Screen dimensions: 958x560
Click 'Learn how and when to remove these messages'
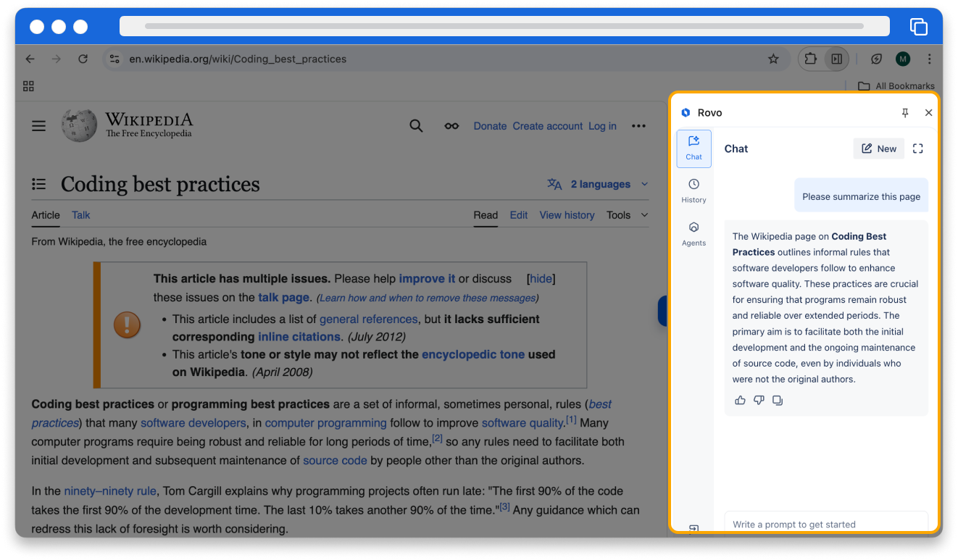tap(428, 298)
